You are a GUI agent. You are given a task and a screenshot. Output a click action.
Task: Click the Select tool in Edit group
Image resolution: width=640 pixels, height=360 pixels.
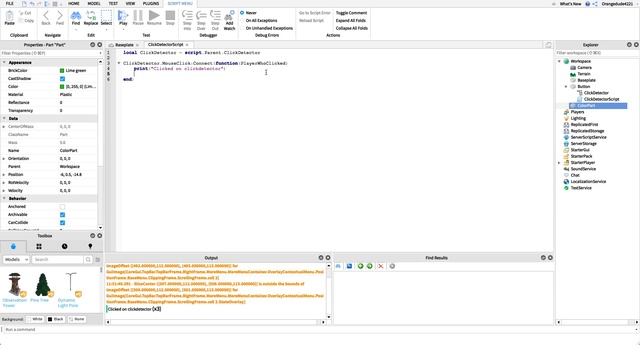(x=106, y=18)
